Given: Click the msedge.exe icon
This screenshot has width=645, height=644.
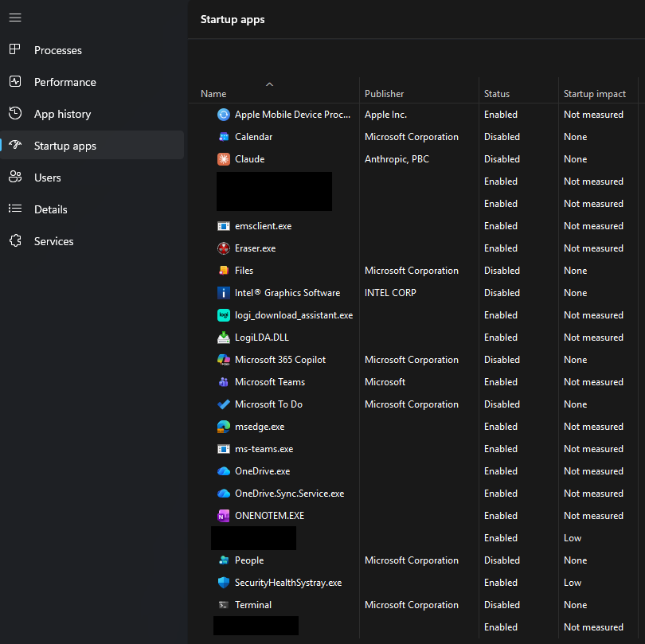Looking at the screenshot, I should 224,427.
